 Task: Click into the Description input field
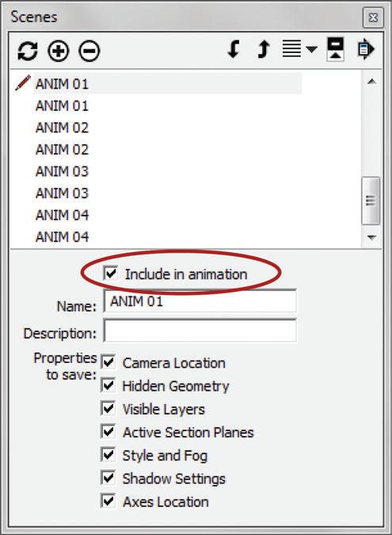[200, 331]
